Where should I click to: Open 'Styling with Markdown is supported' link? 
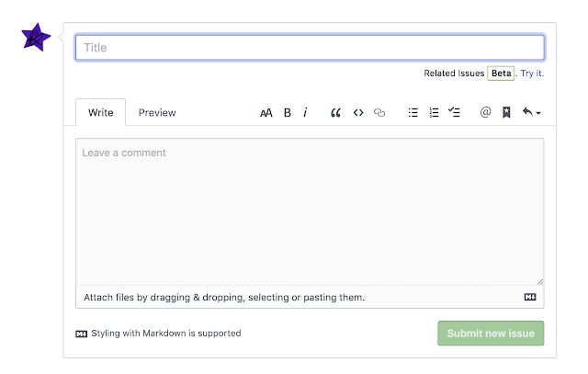[165, 334]
